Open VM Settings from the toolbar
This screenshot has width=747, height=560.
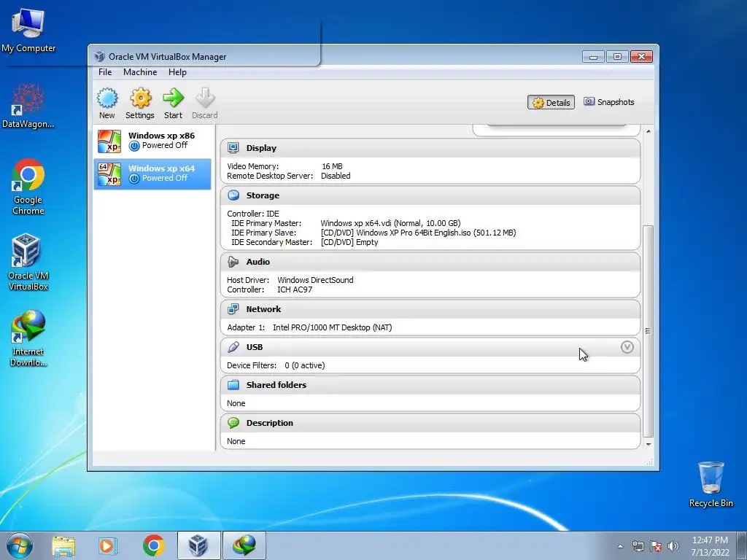point(140,103)
